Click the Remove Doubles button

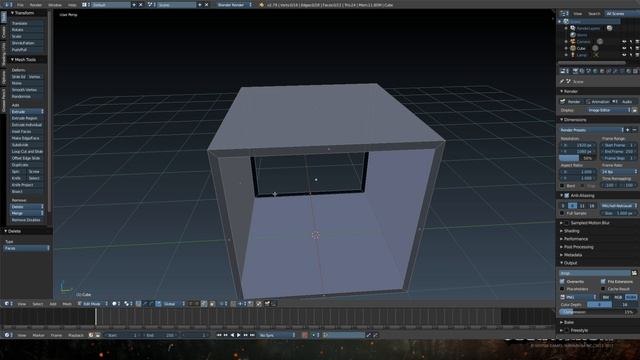click(x=27, y=220)
